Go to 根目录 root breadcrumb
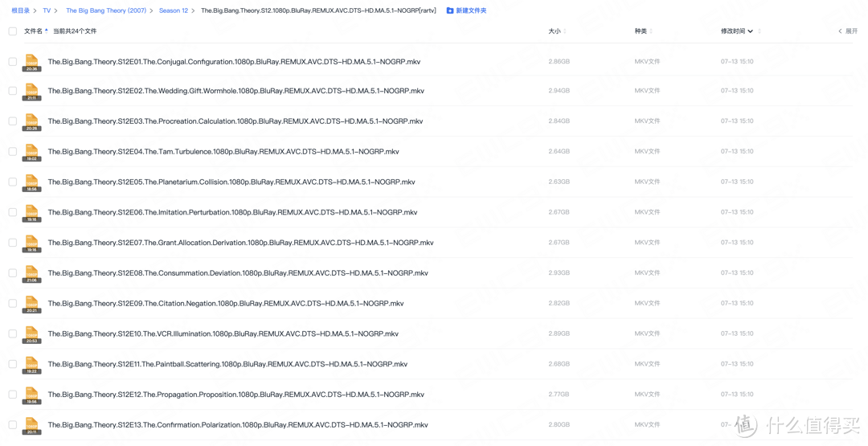This screenshot has width=868, height=446. click(x=20, y=10)
